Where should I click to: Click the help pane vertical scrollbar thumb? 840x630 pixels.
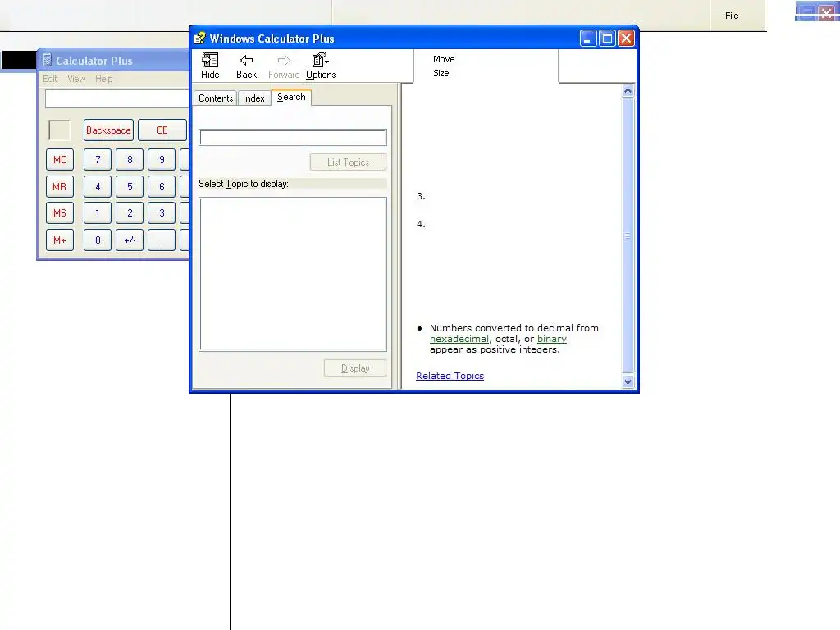point(628,235)
